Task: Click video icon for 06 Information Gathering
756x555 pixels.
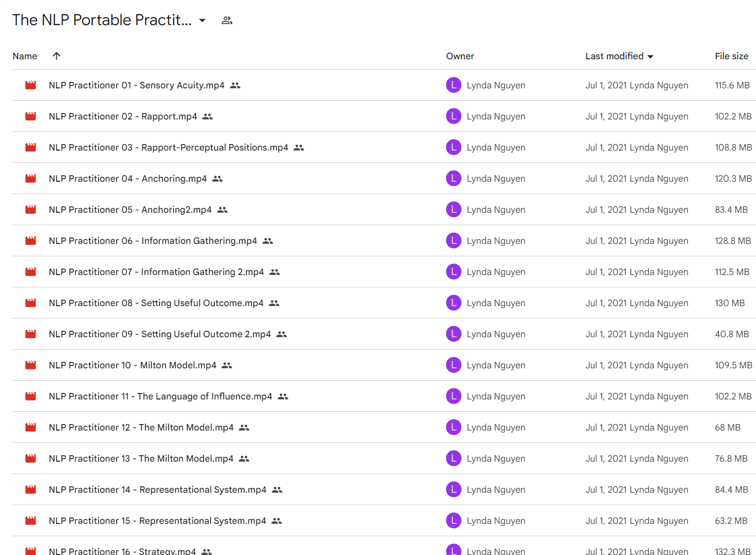Action: click(31, 241)
